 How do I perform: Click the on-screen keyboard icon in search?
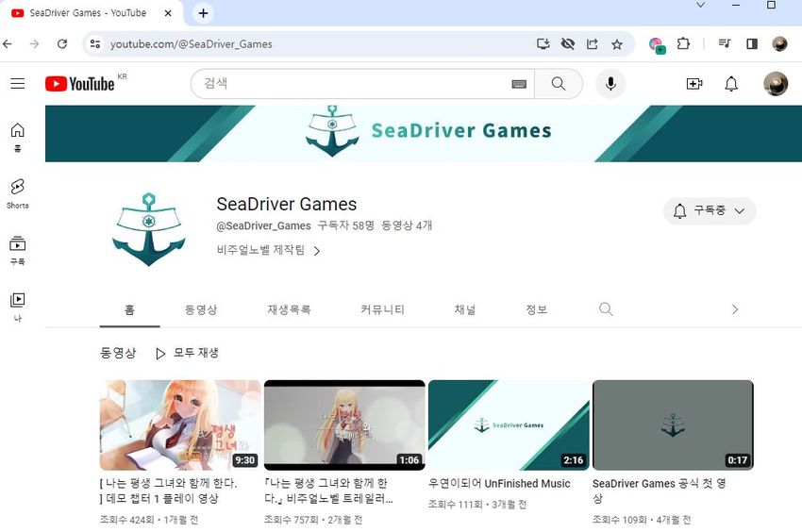coord(519,84)
